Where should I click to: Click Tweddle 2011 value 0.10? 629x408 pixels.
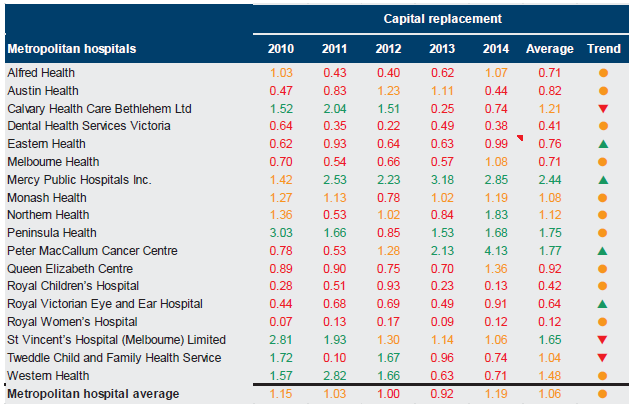click(335, 358)
